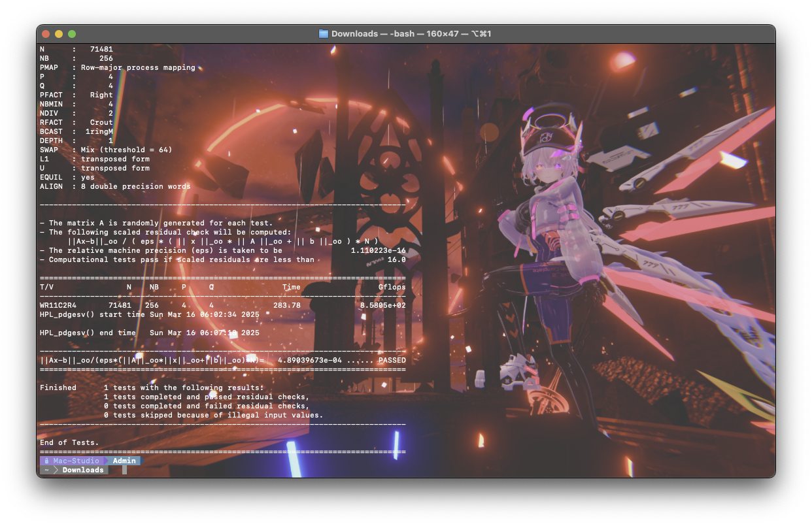Click the "EQUIL : yes" line
Screen dimensions: 812x526
[x=67, y=177]
